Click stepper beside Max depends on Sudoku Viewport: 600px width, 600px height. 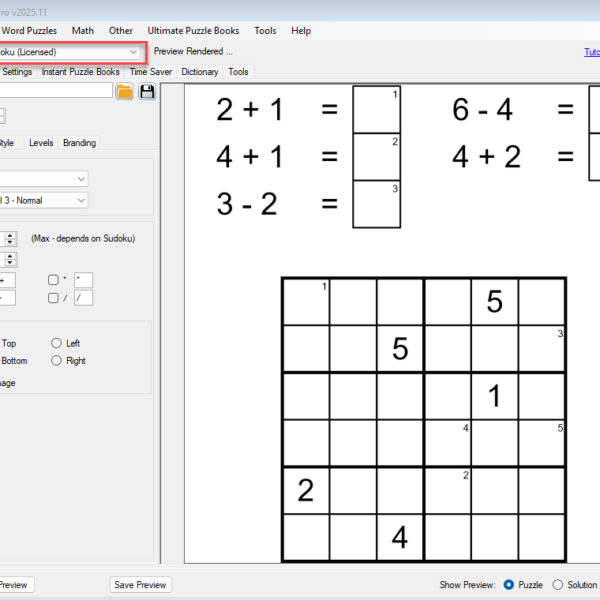10,238
